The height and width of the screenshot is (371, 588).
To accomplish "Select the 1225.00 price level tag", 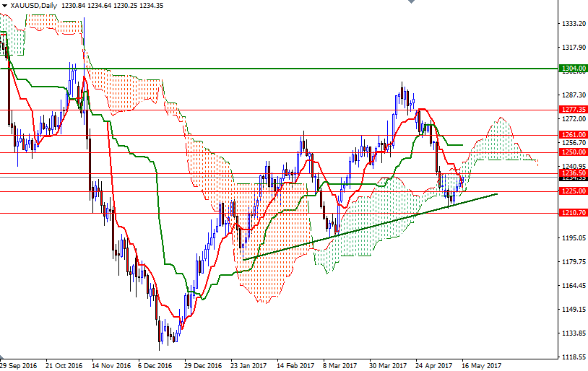I will [572, 191].
